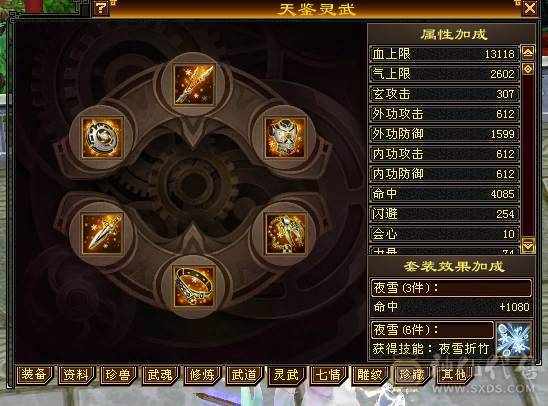Switch to the 珍兽 tab
The height and width of the screenshot is (406, 548).
pos(117,375)
